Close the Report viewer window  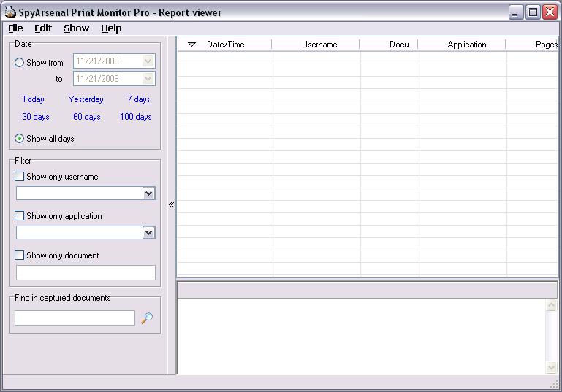click(x=550, y=12)
